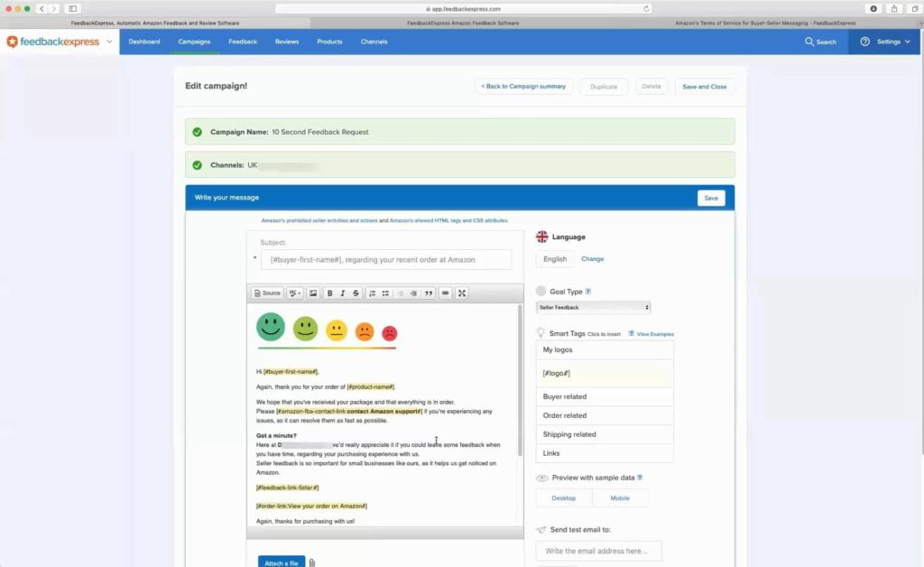Click the increase indent icon
The width and height of the screenshot is (924, 567).
pos(413,293)
